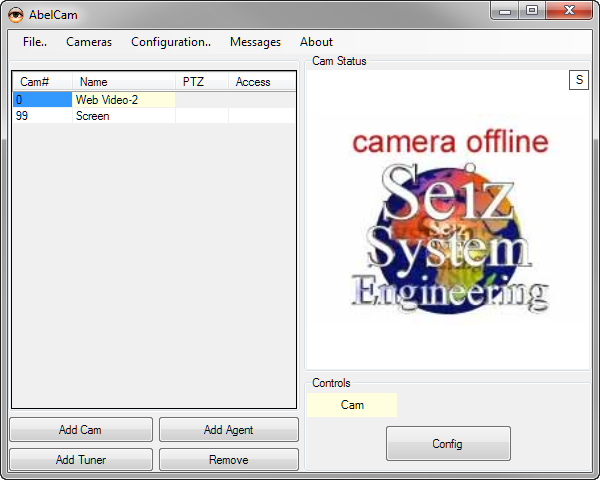Open the About menu
This screenshot has width=600, height=480.
(x=316, y=42)
